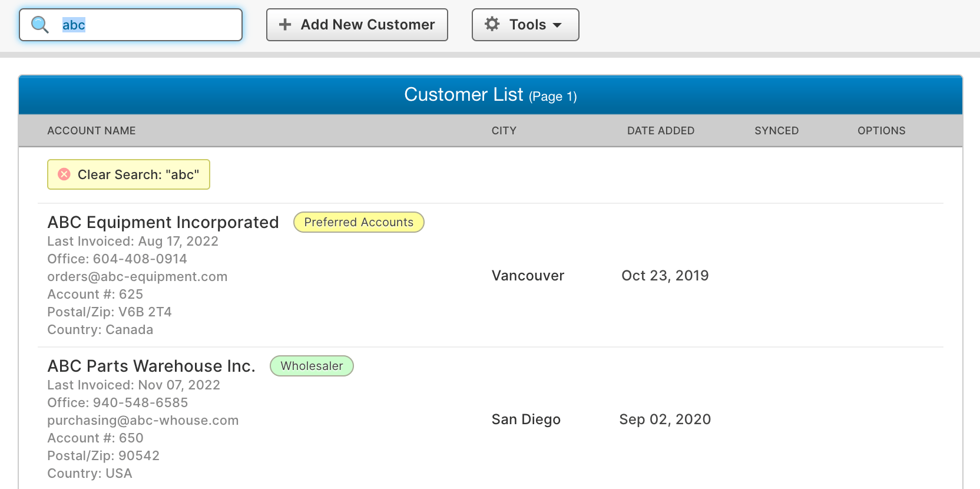
Task: Click the gear icon in Tools button
Action: point(492,24)
